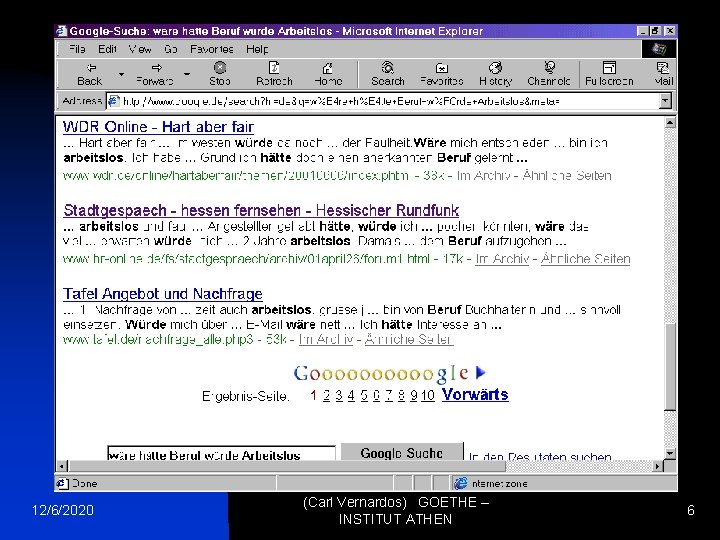This screenshot has height=540, width=720.
Task: Open the File menu
Action: click(77, 49)
